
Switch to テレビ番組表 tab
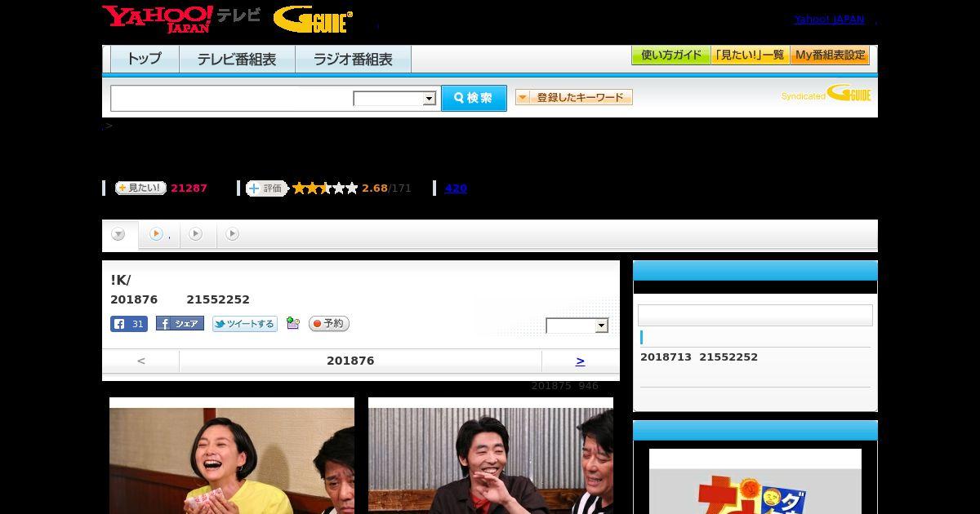pos(237,59)
